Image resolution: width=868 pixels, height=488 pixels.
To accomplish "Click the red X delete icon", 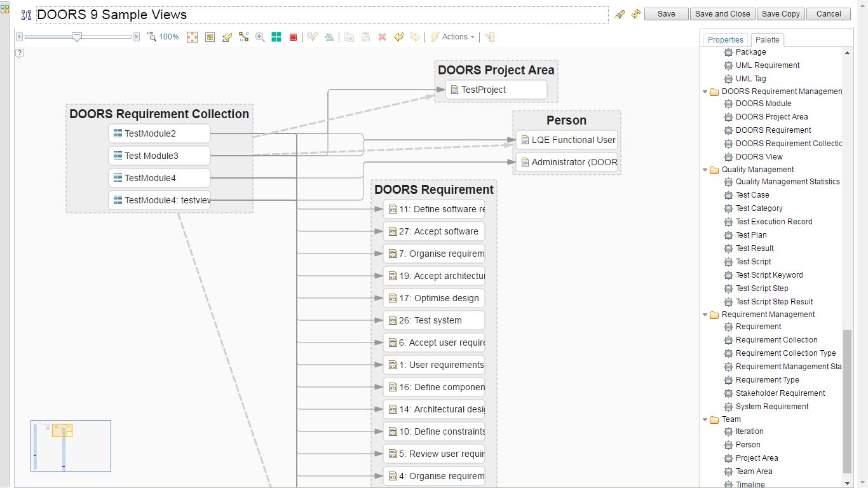I will pyautogui.click(x=382, y=37).
